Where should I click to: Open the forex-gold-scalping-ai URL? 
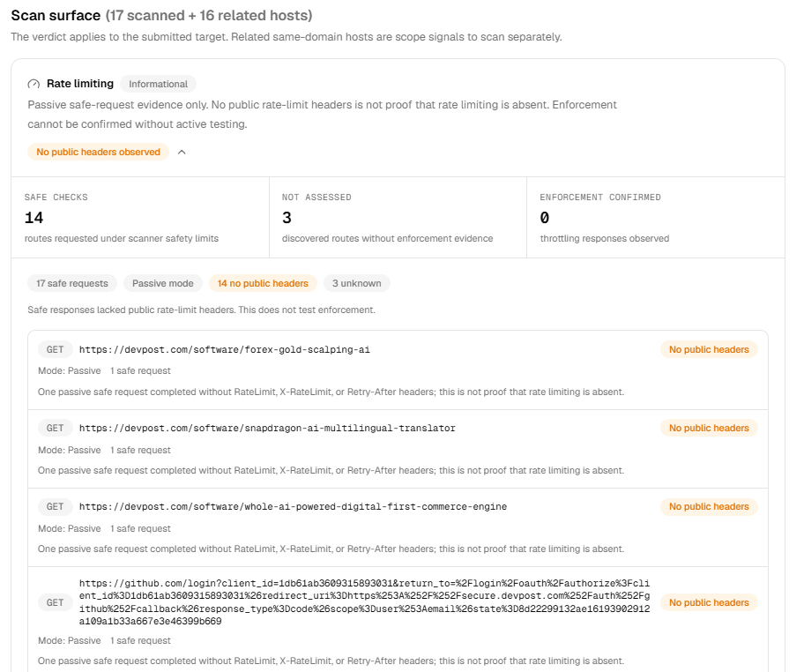[x=225, y=350]
